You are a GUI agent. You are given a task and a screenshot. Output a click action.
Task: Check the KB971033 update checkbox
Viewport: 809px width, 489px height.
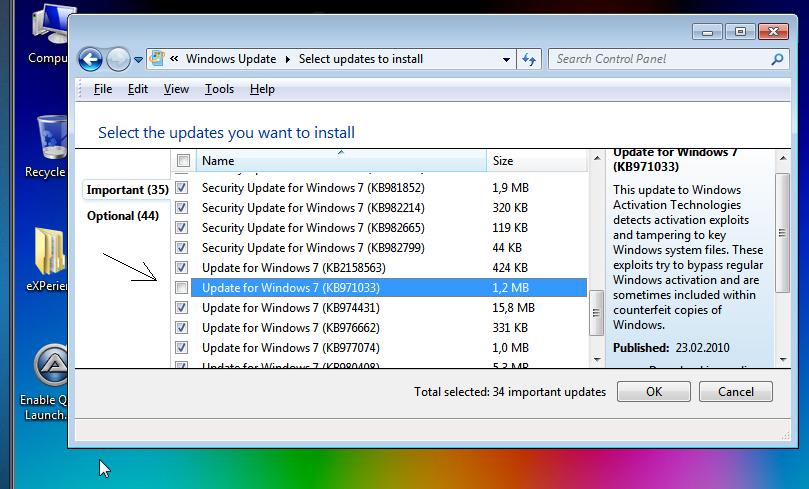(182, 287)
